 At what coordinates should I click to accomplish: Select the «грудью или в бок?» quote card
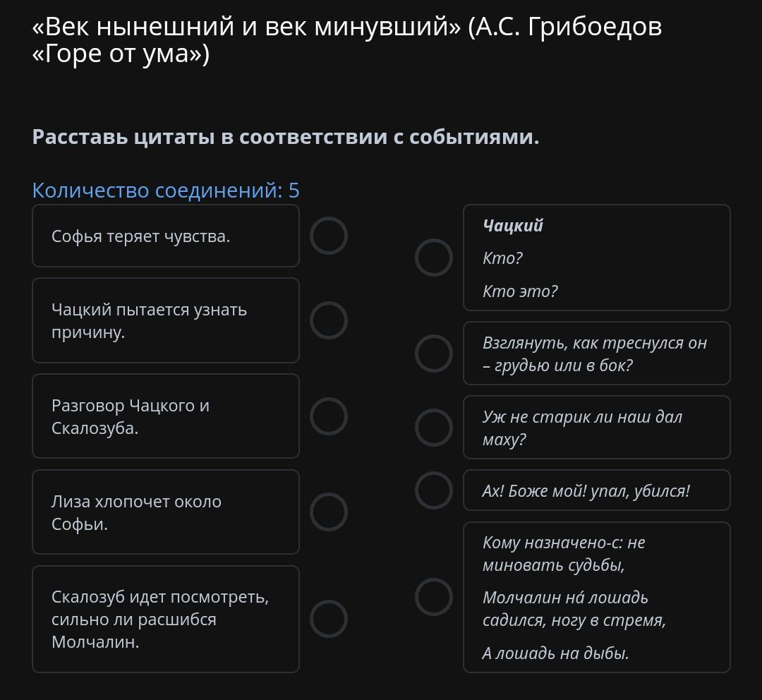tap(596, 354)
